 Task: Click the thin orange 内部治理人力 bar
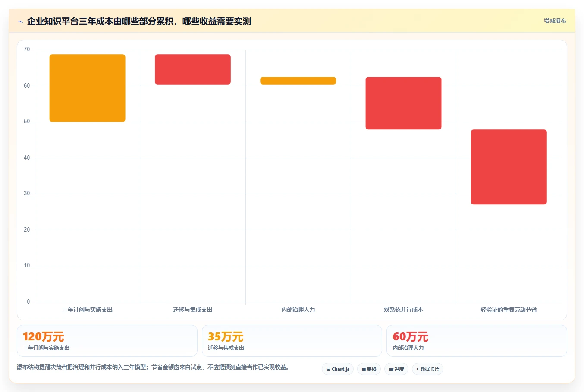[298, 81]
